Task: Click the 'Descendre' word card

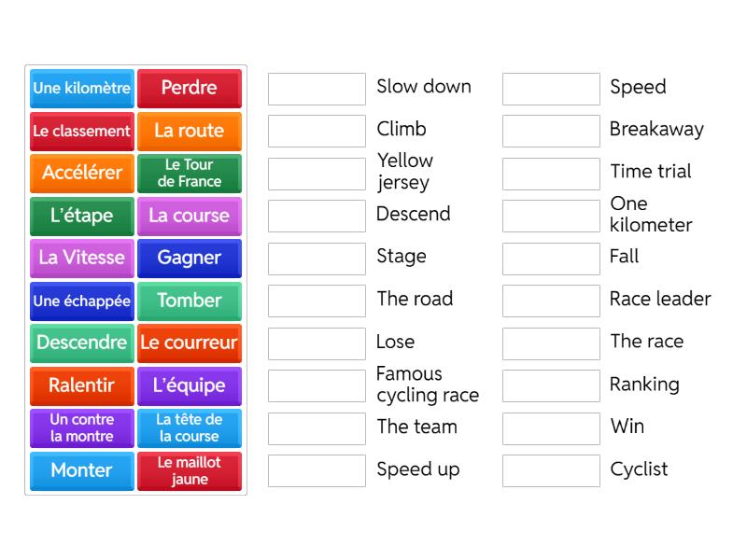Action: tap(81, 343)
